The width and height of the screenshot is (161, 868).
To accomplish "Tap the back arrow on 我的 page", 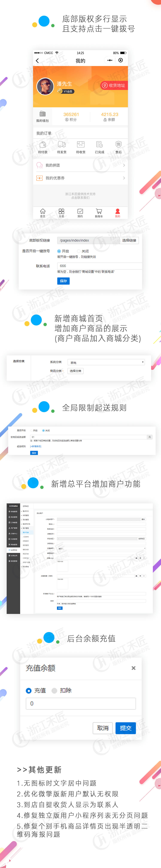I will click(x=37, y=61).
